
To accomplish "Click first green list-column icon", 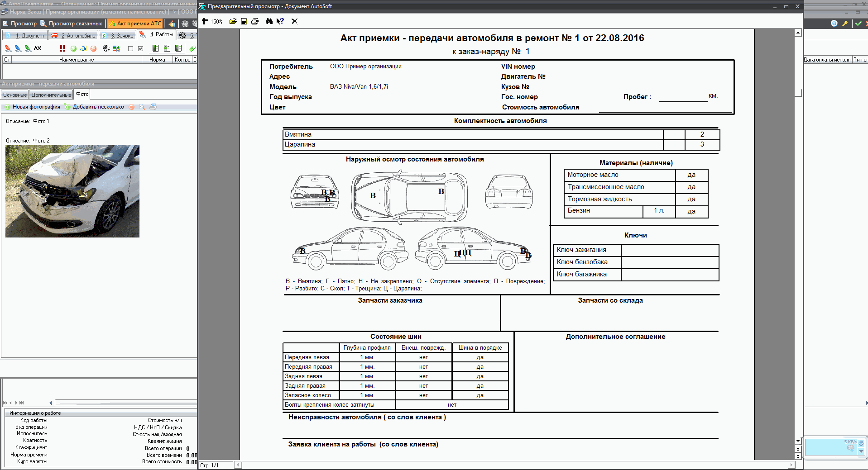I will tap(156, 48).
